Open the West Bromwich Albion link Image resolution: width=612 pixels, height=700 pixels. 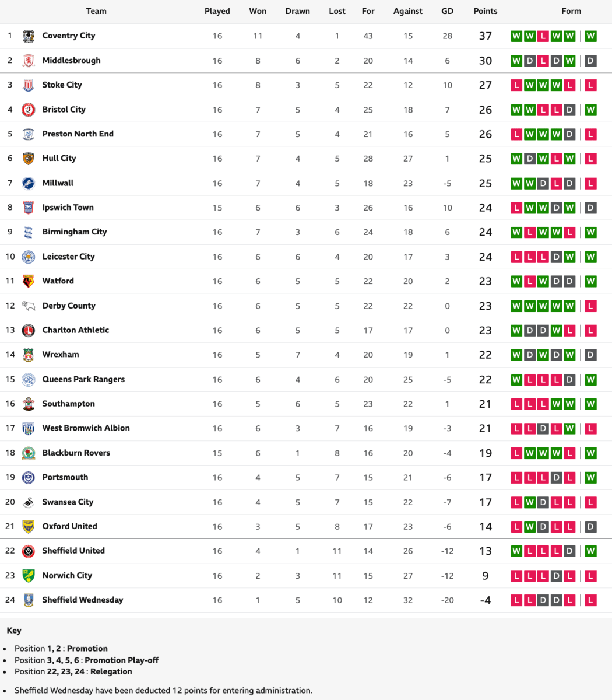86,428
